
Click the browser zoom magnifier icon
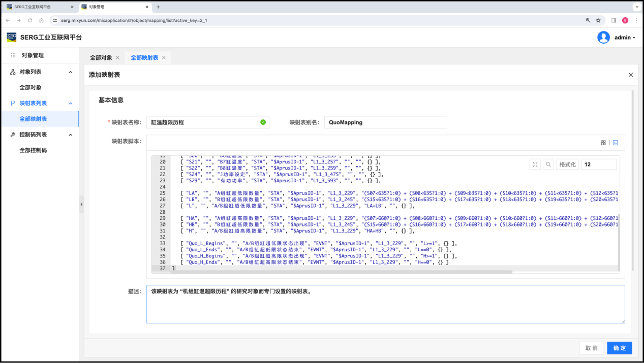588,20
